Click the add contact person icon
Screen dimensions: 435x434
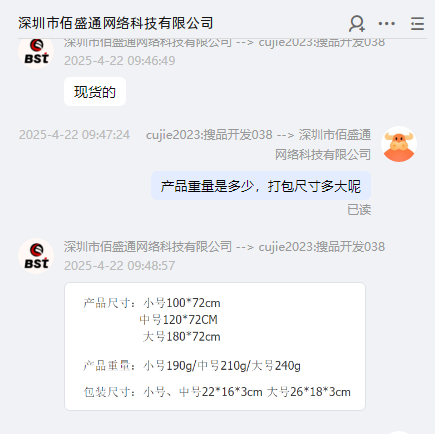[x=357, y=23]
